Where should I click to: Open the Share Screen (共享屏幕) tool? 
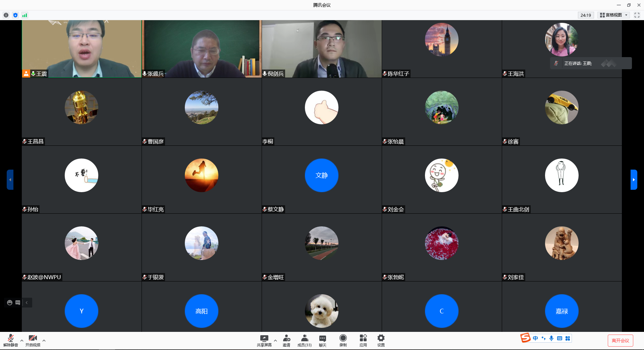[264, 340]
